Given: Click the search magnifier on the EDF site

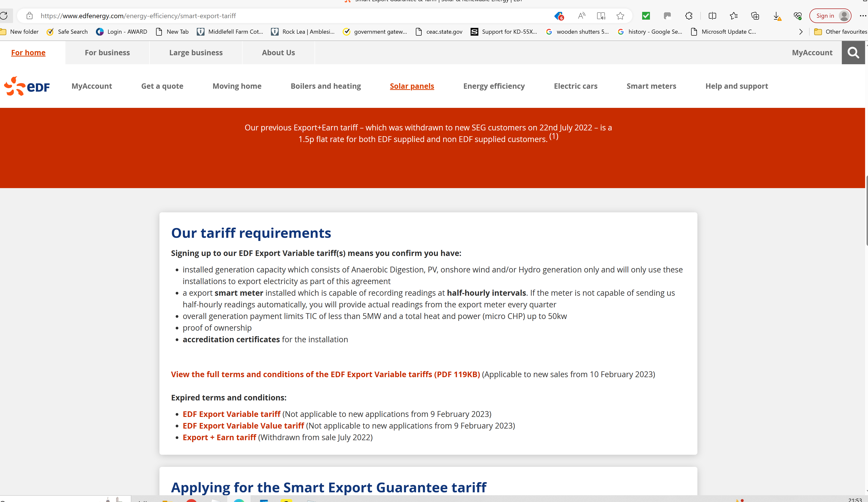Looking at the screenshot, I should (x=853, y=53).
